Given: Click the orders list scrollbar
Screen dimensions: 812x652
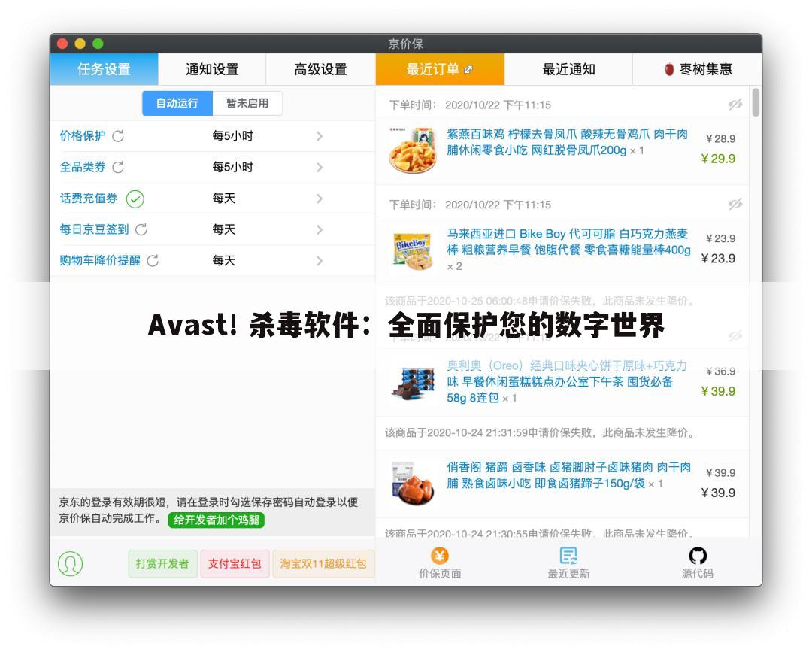Looking at the screenshot, I should click(756, 102).
